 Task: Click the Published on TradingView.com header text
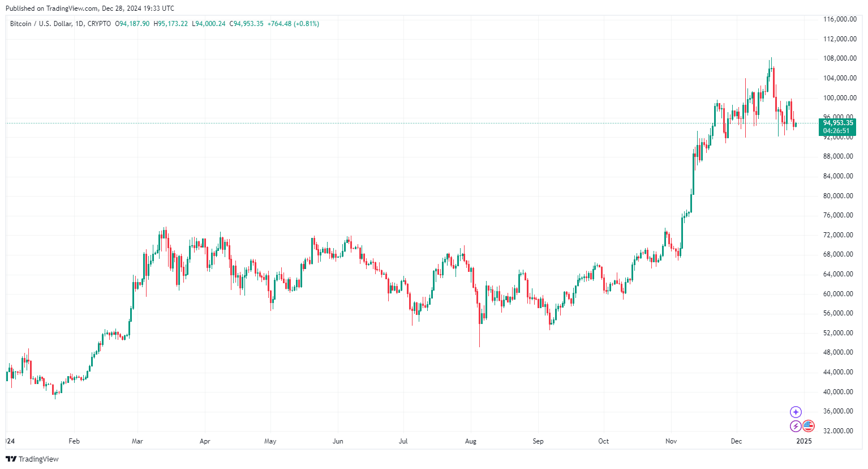click(x=90, y=8)
